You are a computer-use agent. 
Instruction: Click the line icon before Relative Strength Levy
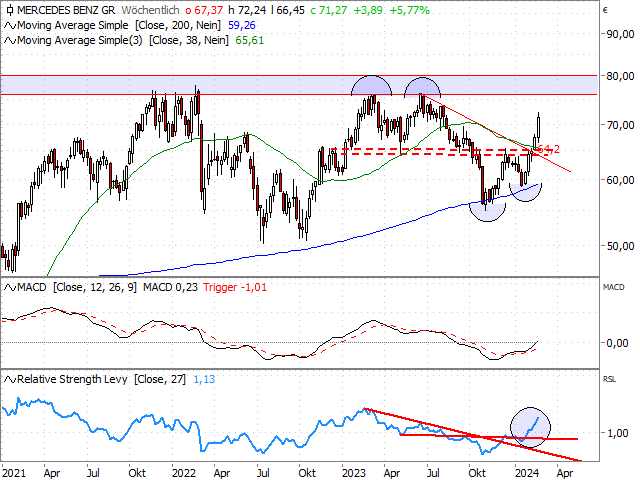[x=10, y=380]
